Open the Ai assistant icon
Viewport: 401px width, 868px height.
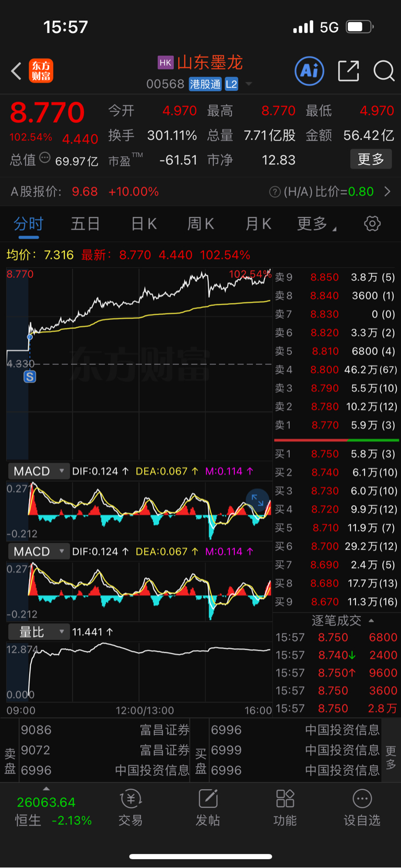click(x=310, y=71)
